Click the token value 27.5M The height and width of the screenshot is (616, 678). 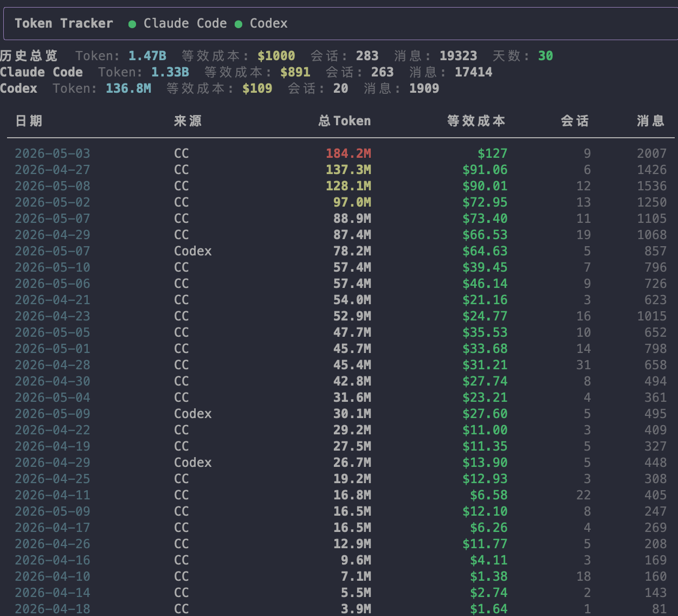click(352, 446)
